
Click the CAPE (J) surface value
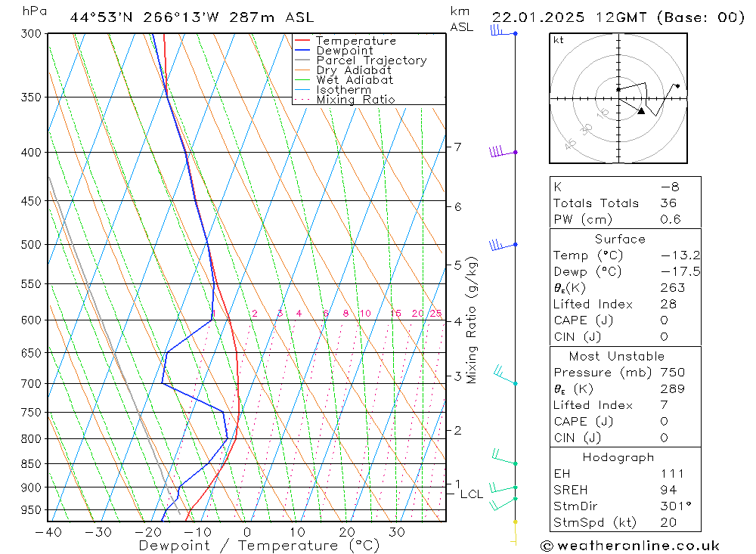click(x=664, y=320)
